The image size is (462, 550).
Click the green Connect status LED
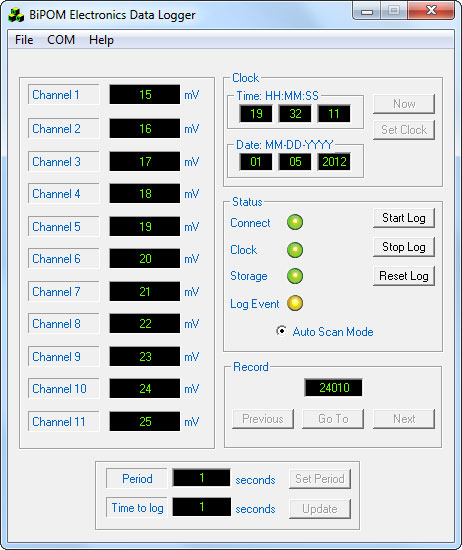295,222
